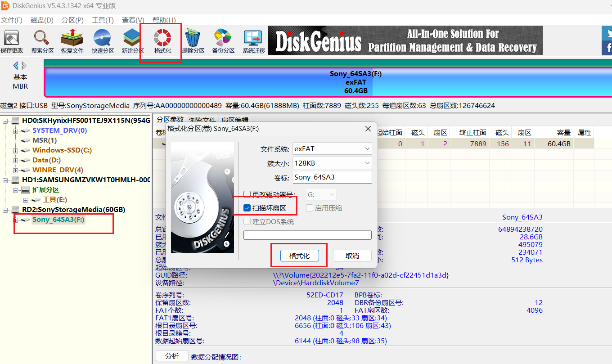The image size is (612, 364).
Task: Click the Cancel (取消) button in dialog
Action: pos(352,256)
